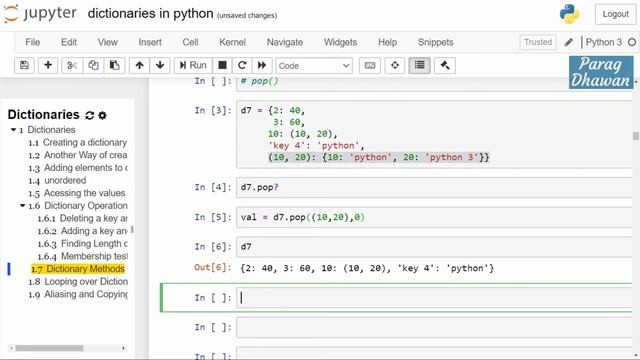Click the # pop() comment cell

pos(435,83)
